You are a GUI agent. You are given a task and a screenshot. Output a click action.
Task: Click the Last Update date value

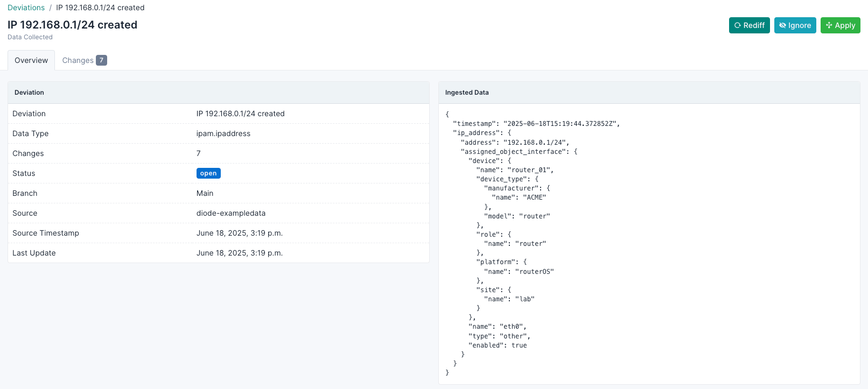(239, 253)
